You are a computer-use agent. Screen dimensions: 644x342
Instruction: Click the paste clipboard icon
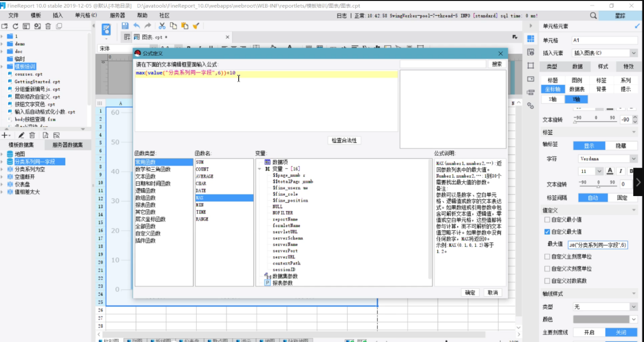point(184,26)
